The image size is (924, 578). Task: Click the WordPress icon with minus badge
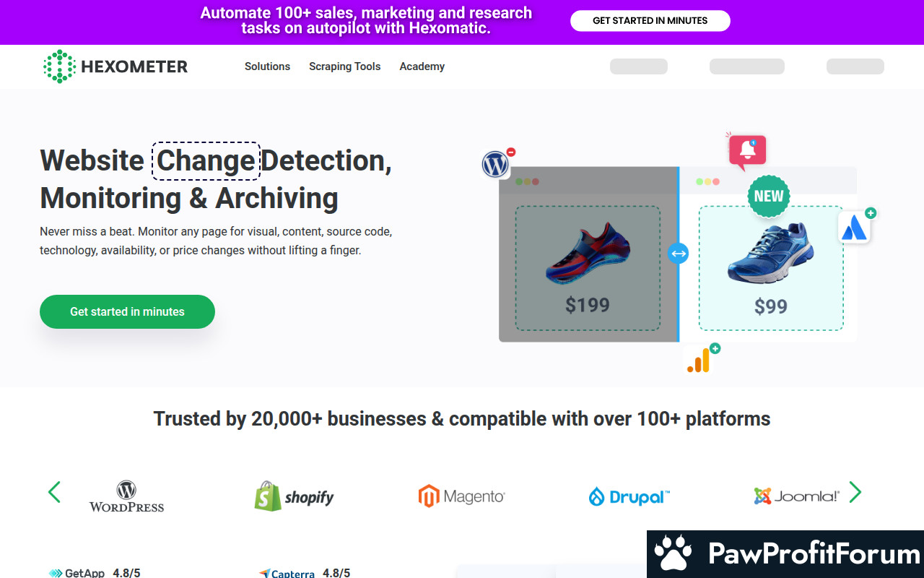pyautogui.click(x=496, y=165)
